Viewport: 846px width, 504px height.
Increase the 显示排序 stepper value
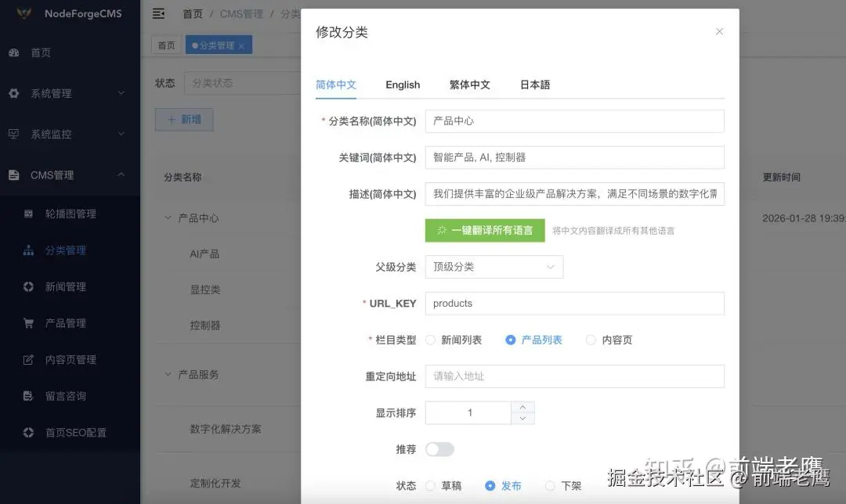click(522, 407)
